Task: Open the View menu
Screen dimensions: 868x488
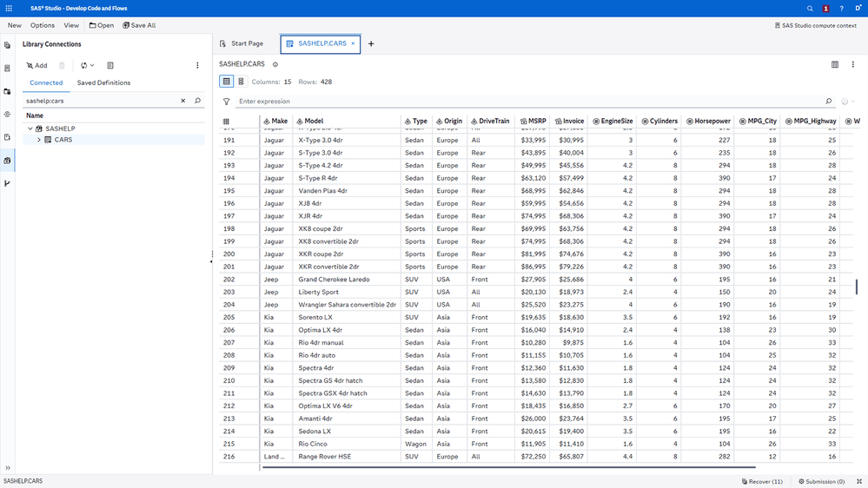Action: click(71, 25)
